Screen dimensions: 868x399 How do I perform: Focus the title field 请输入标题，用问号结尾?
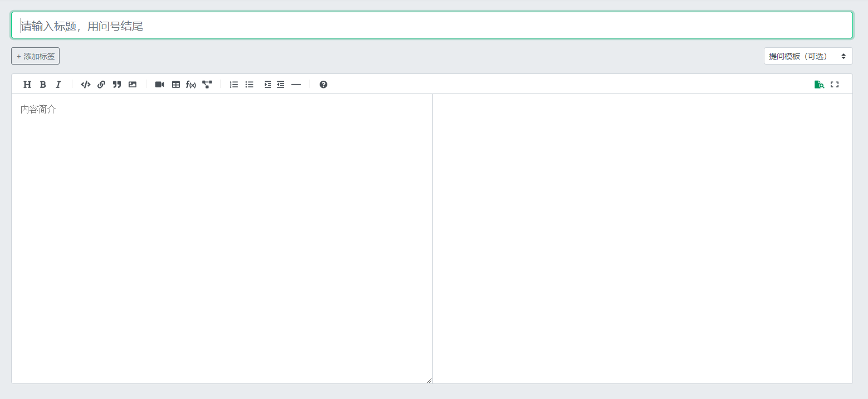(432, 26)
